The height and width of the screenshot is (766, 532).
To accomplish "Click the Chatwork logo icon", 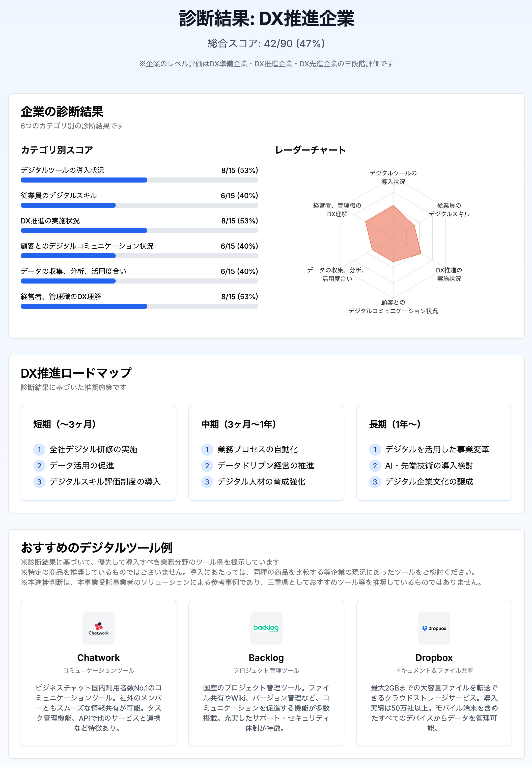I will click(x=98, y=628).
